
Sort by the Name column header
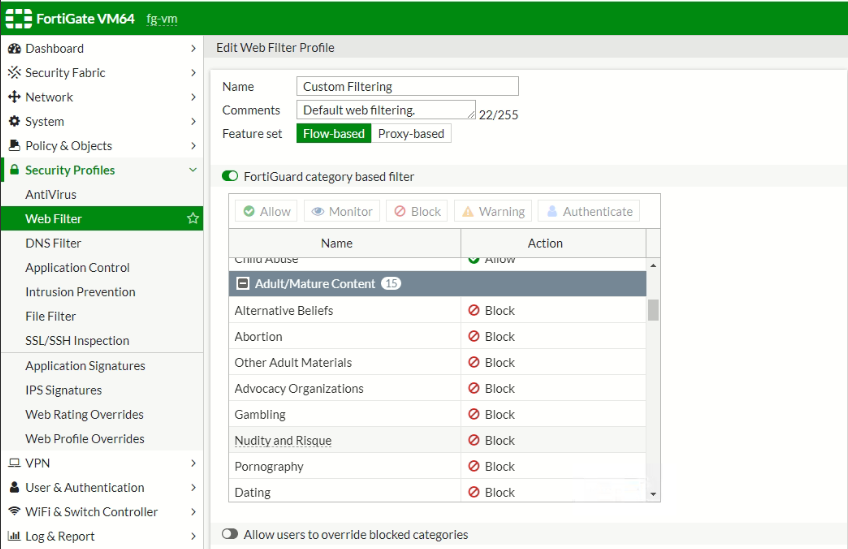[x=344, y=243]
